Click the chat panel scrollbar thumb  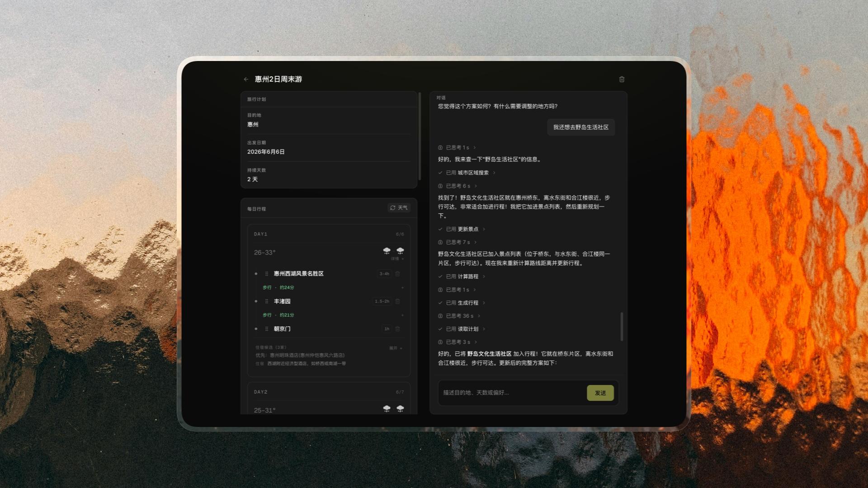tap(622, 326)
